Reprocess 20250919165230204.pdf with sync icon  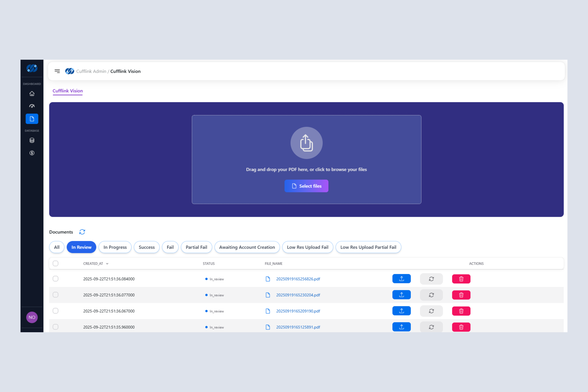click(431, 295)
